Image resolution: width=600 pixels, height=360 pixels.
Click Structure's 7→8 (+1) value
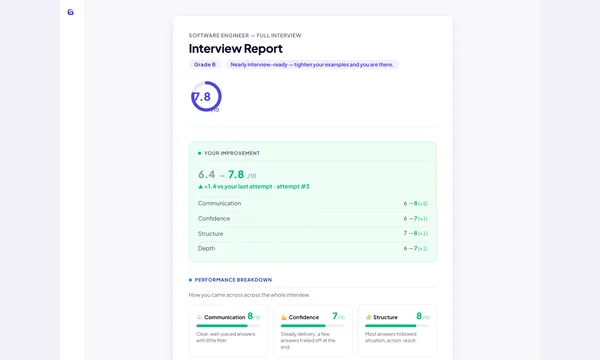416,233
